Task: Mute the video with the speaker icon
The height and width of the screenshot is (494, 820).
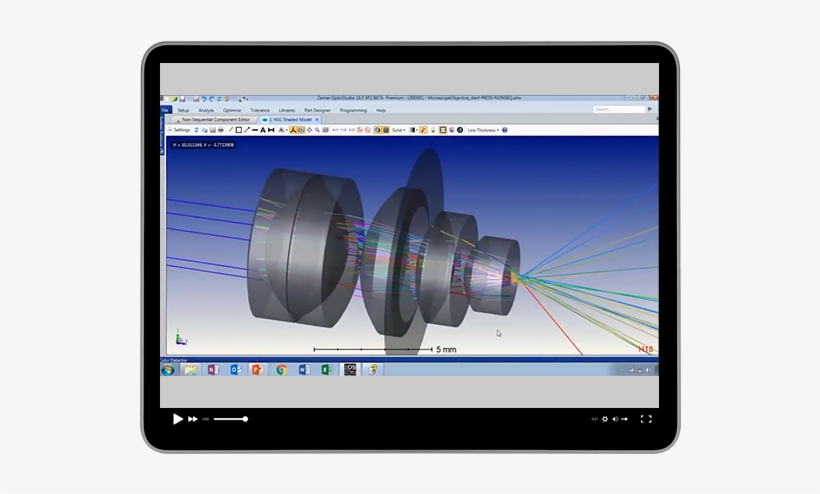Action: [x=615, y=419]
